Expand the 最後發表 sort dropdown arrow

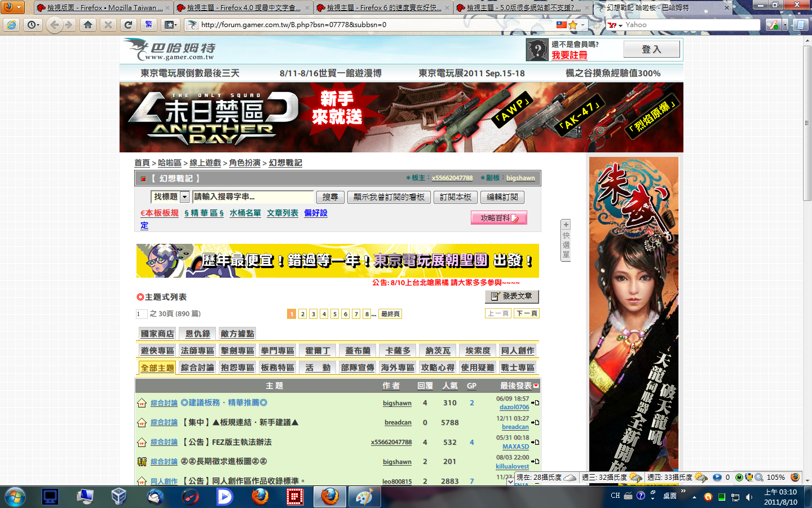[x=536, y=386]
